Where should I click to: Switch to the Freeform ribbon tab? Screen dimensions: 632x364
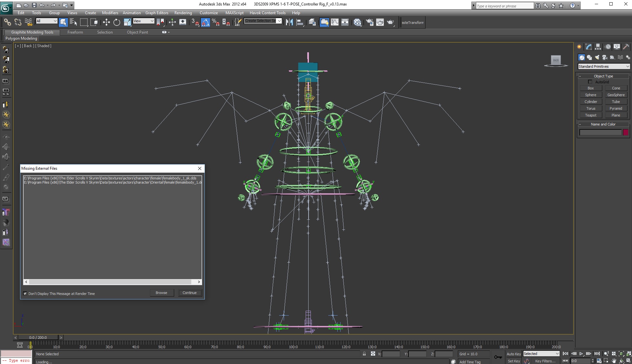pyautogui.click(x=75, y=32)
